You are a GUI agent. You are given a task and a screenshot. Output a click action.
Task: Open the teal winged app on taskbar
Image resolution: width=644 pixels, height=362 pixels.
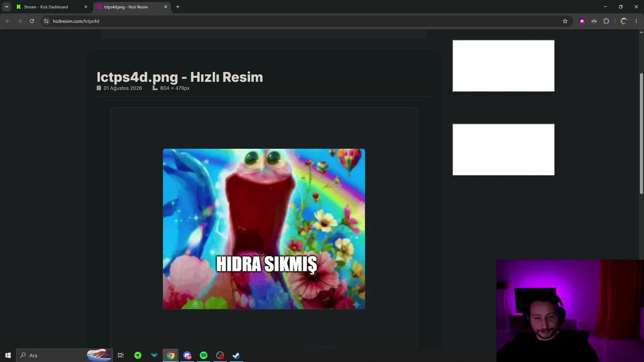point(154,355)
